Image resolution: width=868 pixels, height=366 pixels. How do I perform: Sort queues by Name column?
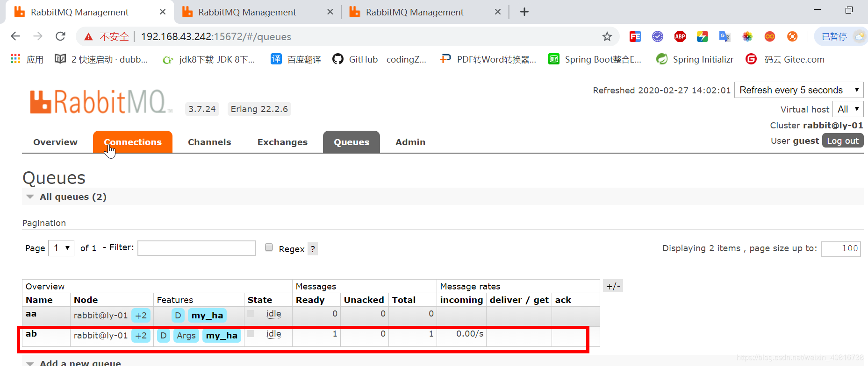39,300
